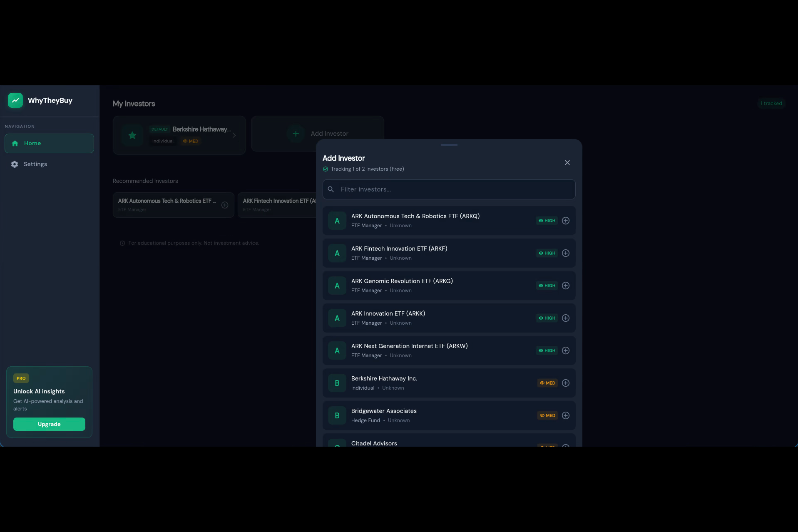Screen dimensions: 798x532
Task: Add recommended ARK Autonomous Tech ETF via plus
Action: (225, 205)
